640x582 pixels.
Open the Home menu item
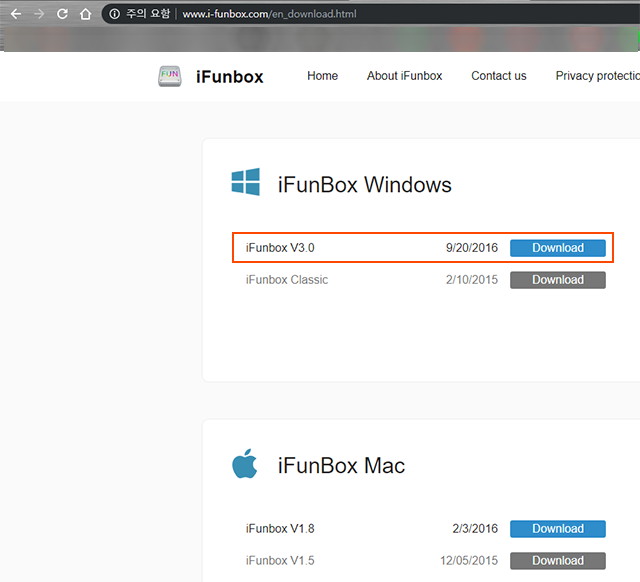pos(322,76)
